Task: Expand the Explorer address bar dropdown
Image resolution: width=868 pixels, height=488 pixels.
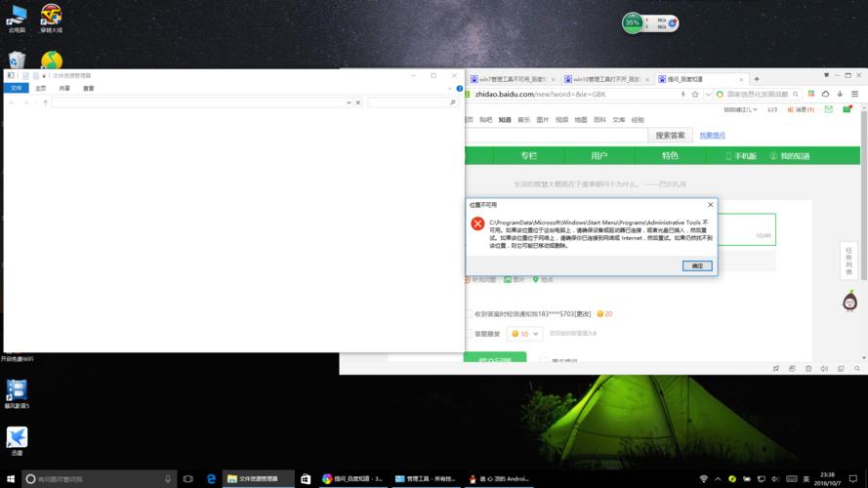Action: pyautogui.click(x=348, y=102)
